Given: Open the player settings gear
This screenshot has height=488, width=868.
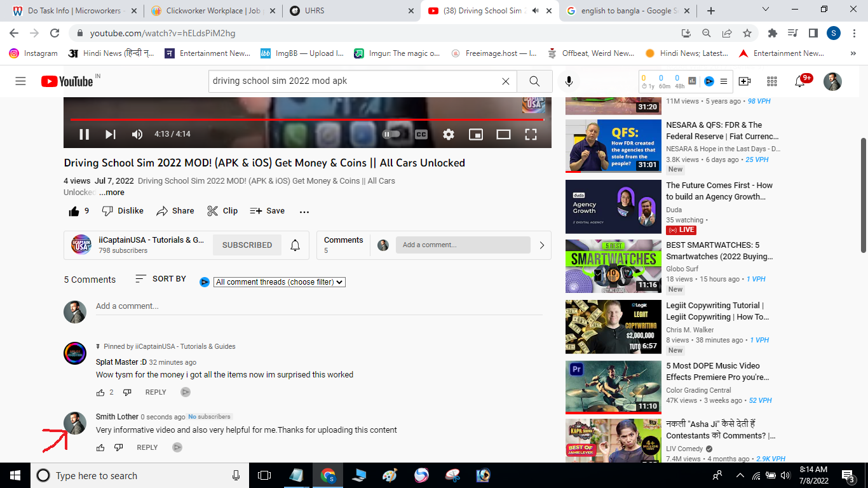Looking at the screenshot, I should 449,134.
